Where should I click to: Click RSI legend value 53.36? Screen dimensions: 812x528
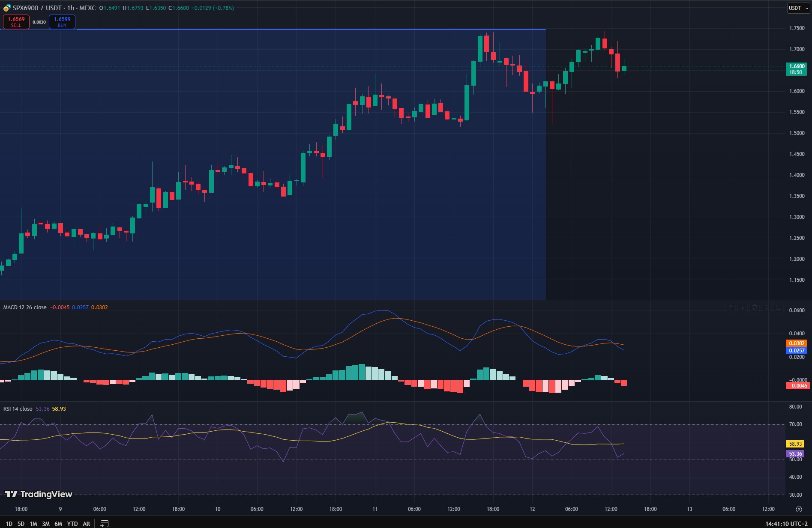42,409
